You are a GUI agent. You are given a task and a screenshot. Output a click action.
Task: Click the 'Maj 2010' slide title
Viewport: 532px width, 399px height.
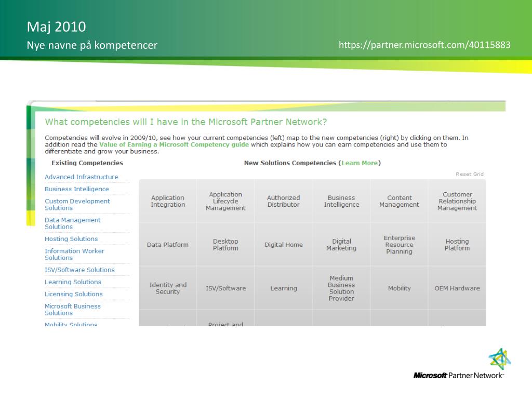tap(56, 27)
